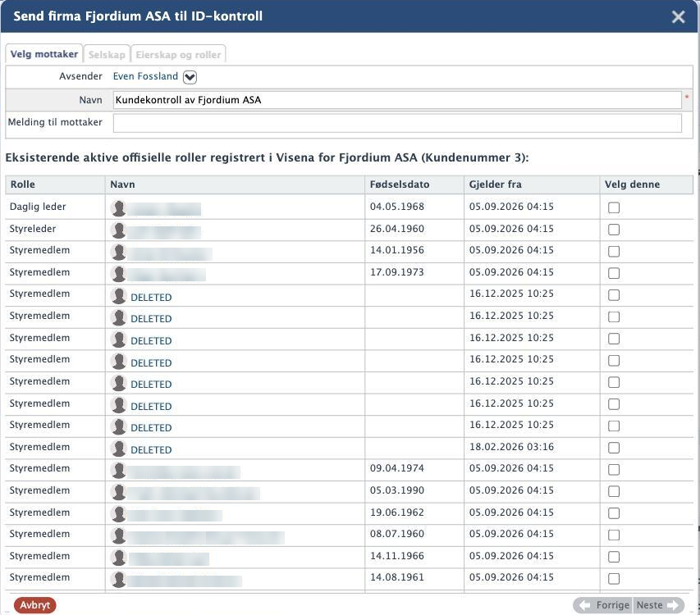Select the member born 14.01.1956 via checkbox
Image resolution: width=700 pixels, height=615 pixels.
pyautogui.click(x=614, y=251)
